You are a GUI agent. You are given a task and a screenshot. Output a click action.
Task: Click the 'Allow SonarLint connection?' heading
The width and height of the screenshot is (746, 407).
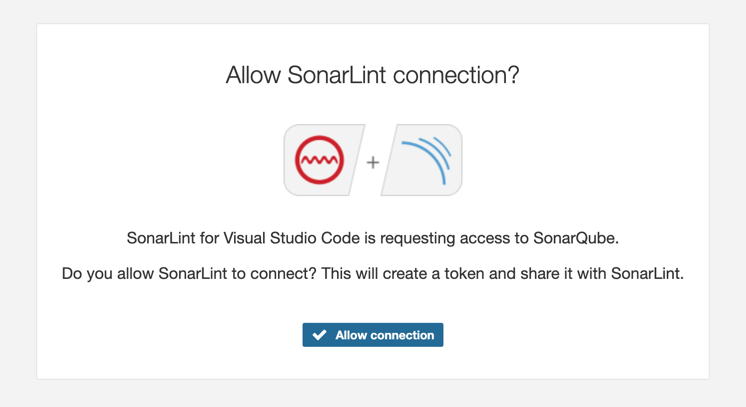click(373, 75)
